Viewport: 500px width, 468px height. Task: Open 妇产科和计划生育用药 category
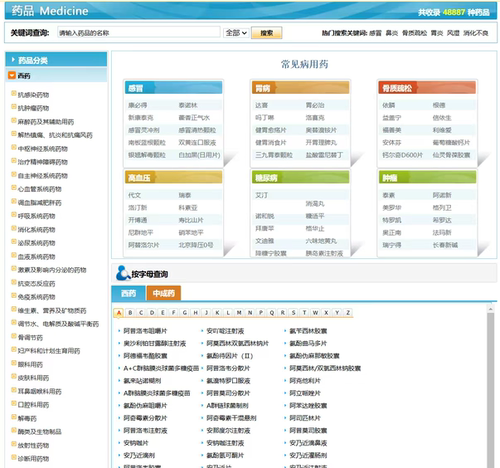pyautogui.click(x=49, y=351)
